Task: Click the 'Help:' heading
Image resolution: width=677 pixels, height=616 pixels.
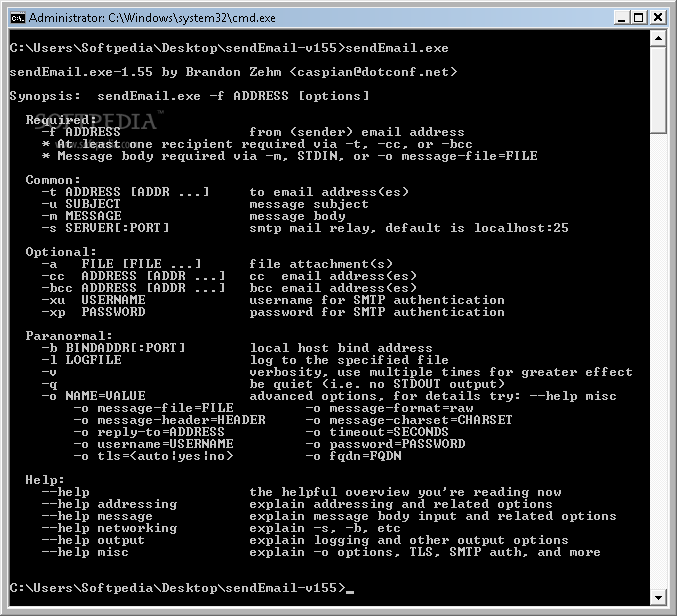Action: point(45,480)
